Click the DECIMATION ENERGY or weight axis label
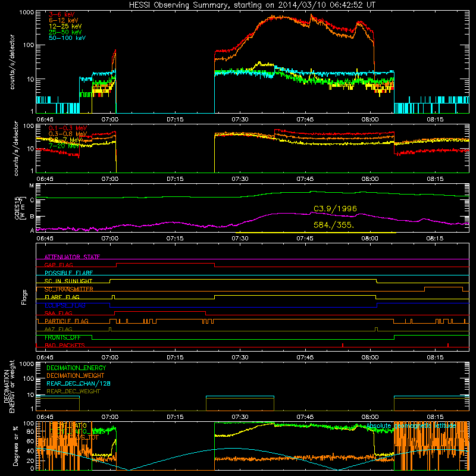This screenshot has width=476, height=476. (9, 386)
